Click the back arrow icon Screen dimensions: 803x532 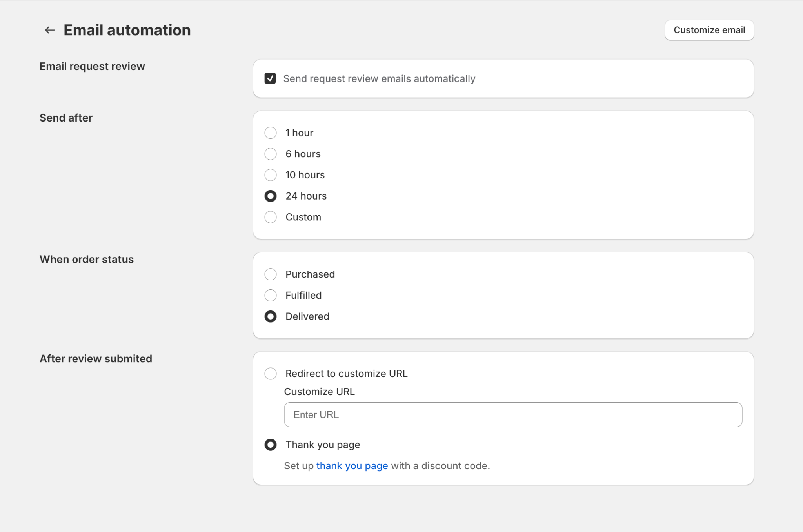(50, 30)
